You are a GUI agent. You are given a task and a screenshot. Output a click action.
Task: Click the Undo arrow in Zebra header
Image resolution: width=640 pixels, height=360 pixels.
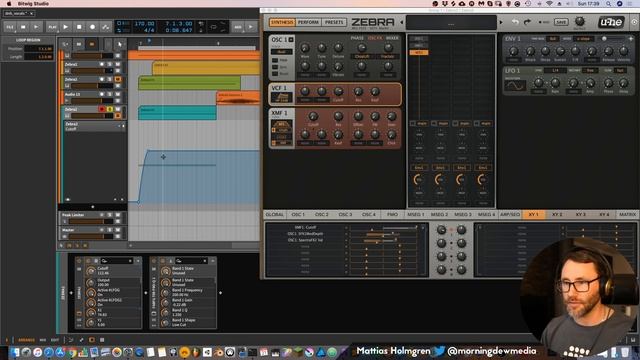(x=515, y=22)
